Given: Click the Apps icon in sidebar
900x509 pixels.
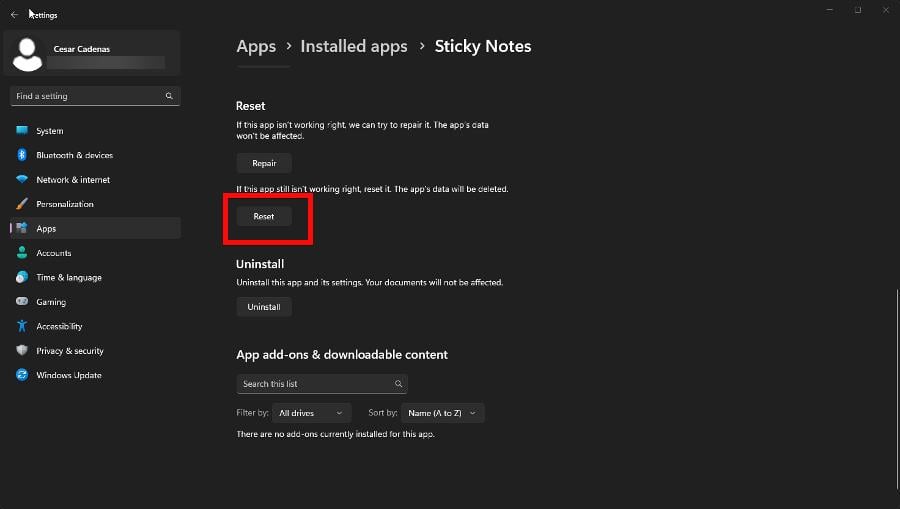Looking at the screenshot, I should (x=22, y=228).
